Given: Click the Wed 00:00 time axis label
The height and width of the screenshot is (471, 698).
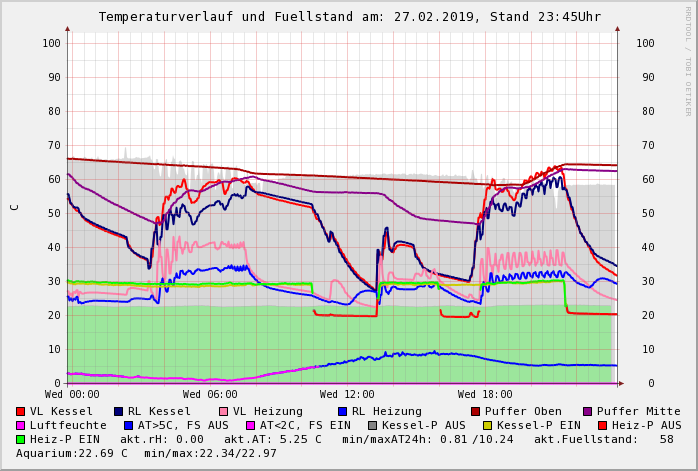Looking at the screenshot, I should (72, 395).
